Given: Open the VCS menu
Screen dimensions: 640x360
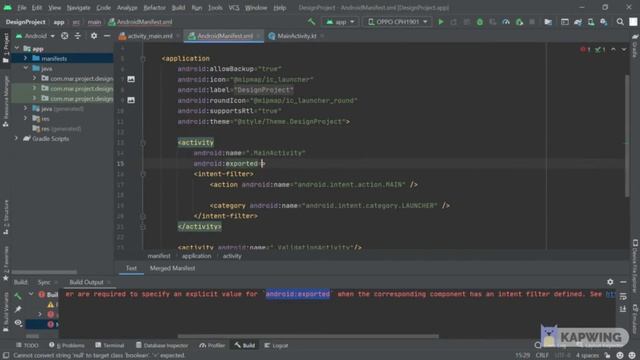Looking at the screenshot, I should (234, 7).
